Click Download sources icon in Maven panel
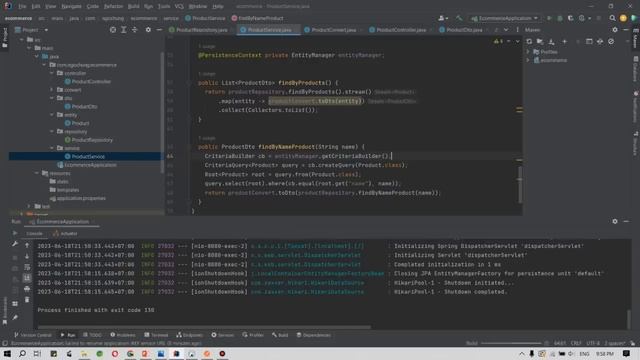 [551, 42]
